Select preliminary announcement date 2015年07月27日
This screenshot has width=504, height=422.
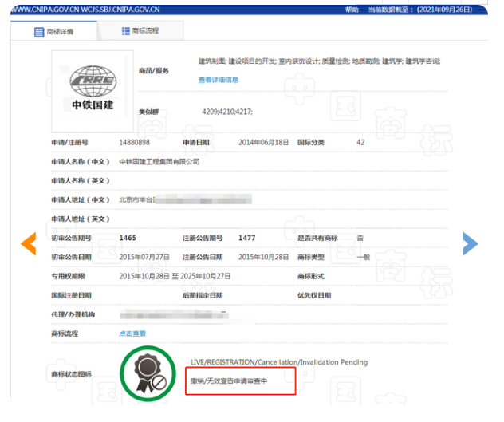(144, 258)
